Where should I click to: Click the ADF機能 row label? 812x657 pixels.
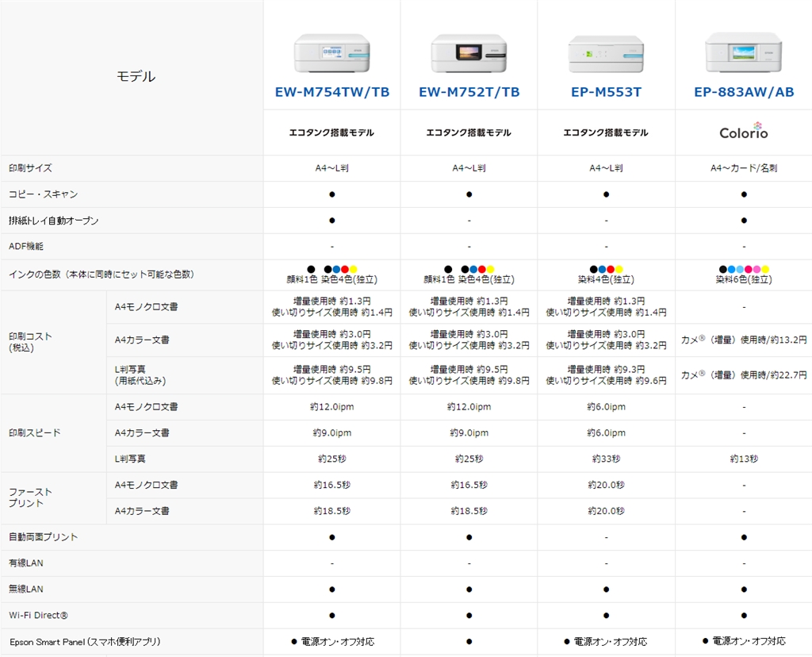pyautogui.click(x=26, y=247)
